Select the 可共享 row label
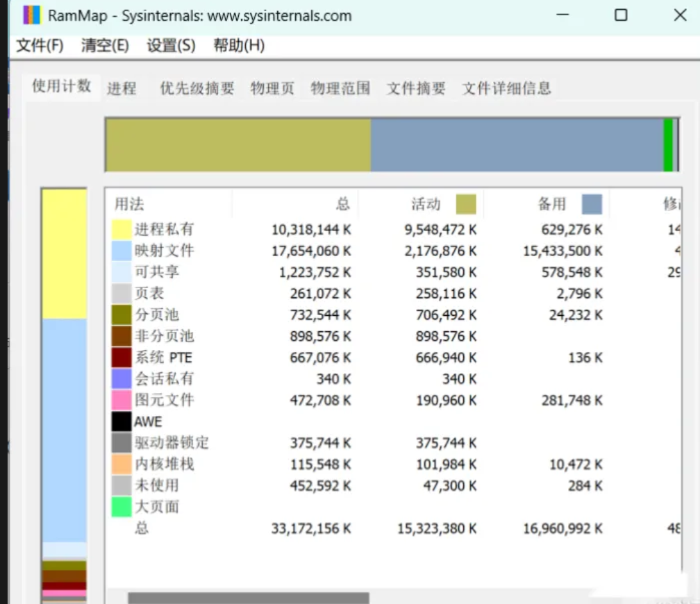 [x=157, y=272]
